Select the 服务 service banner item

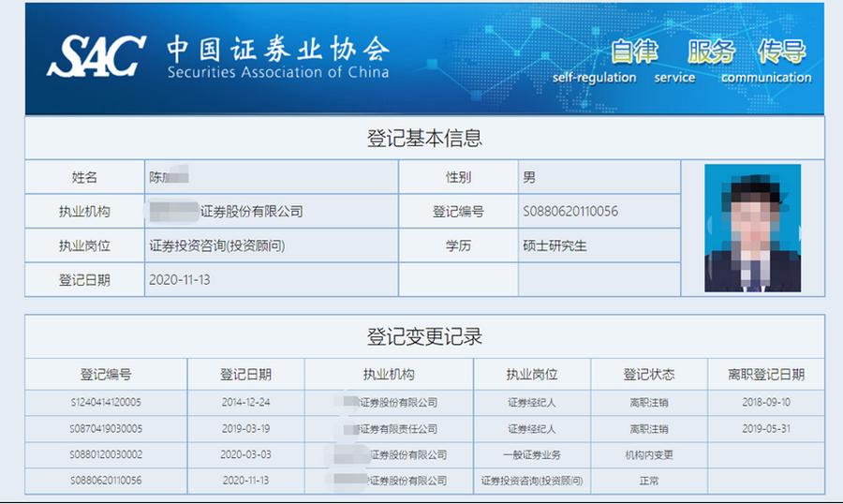click(711, 52)
